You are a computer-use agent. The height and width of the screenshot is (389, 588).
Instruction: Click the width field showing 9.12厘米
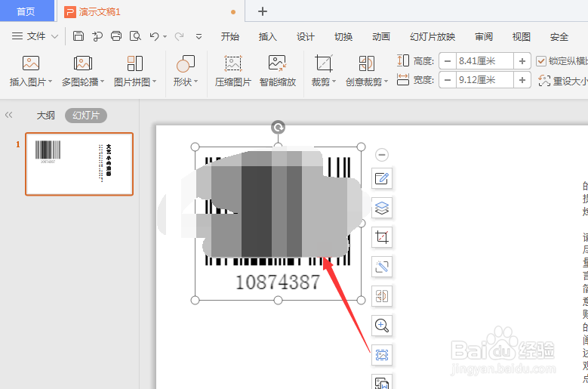click(x=485, y=80)
